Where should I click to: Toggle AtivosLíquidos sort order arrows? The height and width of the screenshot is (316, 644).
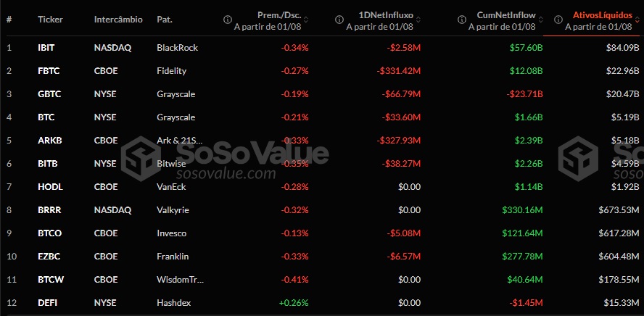[x=637, y=20]
